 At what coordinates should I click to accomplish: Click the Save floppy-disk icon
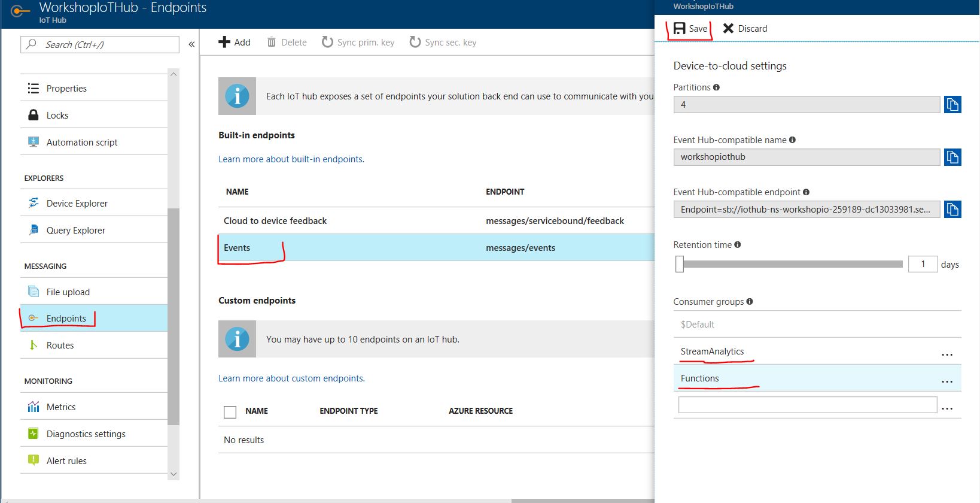click(679, 29)
